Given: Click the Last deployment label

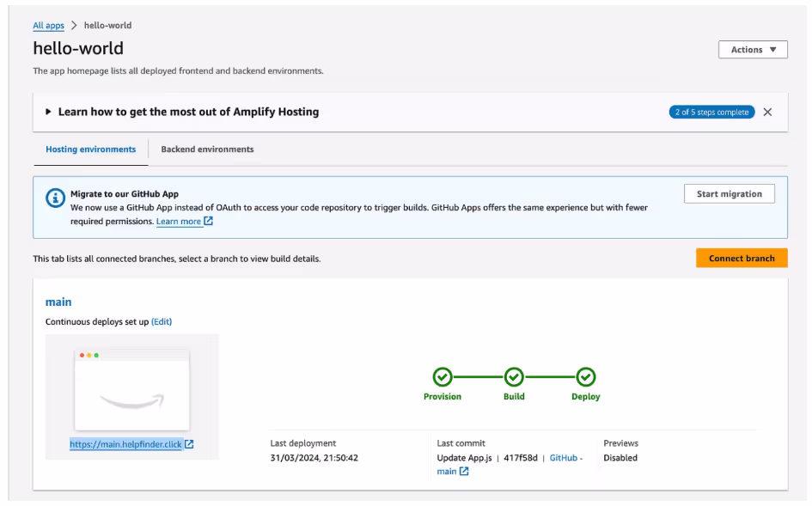Looking at the screenshot, I should [303, 444].
